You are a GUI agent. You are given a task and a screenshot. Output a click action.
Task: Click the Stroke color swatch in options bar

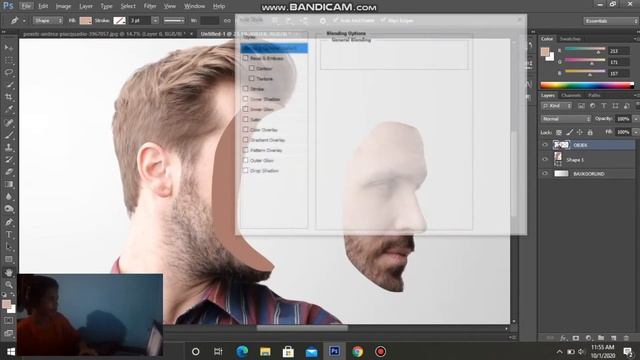click(119, 20)
